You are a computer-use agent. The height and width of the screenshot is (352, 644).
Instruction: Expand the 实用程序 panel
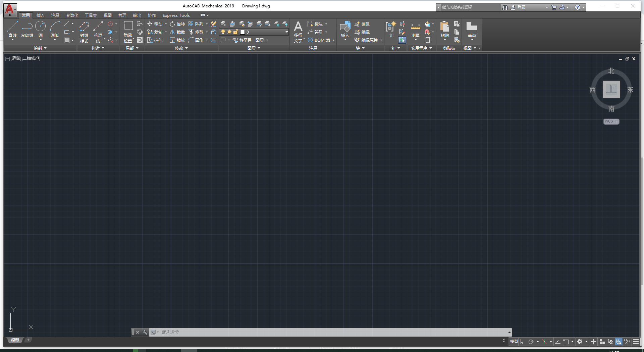[421, 48]
